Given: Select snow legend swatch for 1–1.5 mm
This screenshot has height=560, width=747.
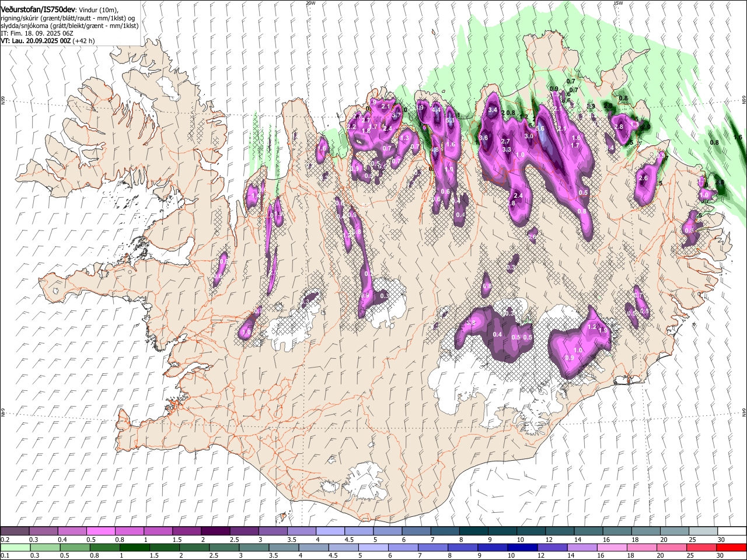Looking at the screenshot, I should click(158, 531).
